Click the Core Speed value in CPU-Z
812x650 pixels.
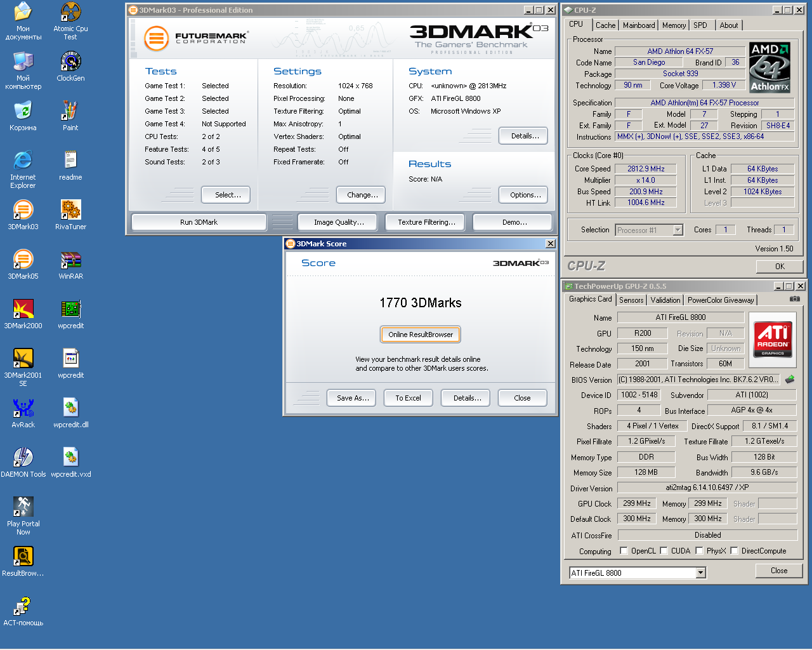(646, 169)
